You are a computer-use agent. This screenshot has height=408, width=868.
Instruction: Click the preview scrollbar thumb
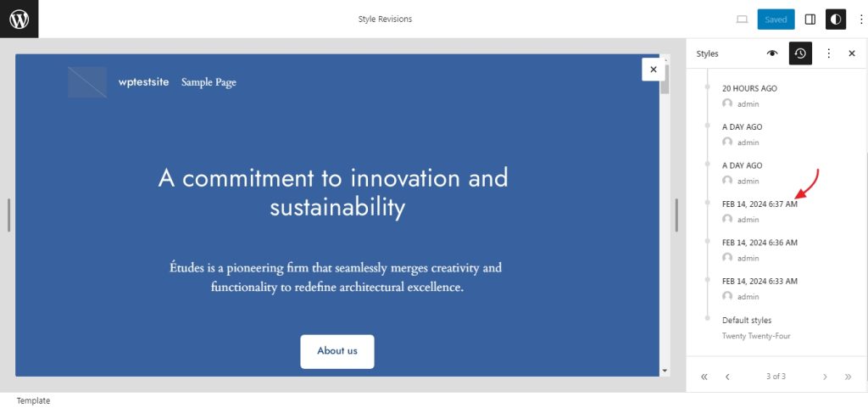(x=665, y=79)
